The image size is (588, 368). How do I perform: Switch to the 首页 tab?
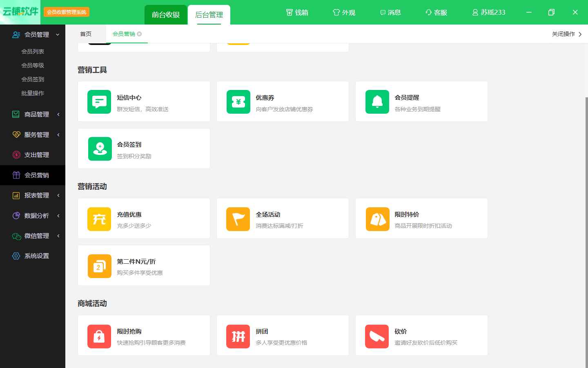coord(86,34)
